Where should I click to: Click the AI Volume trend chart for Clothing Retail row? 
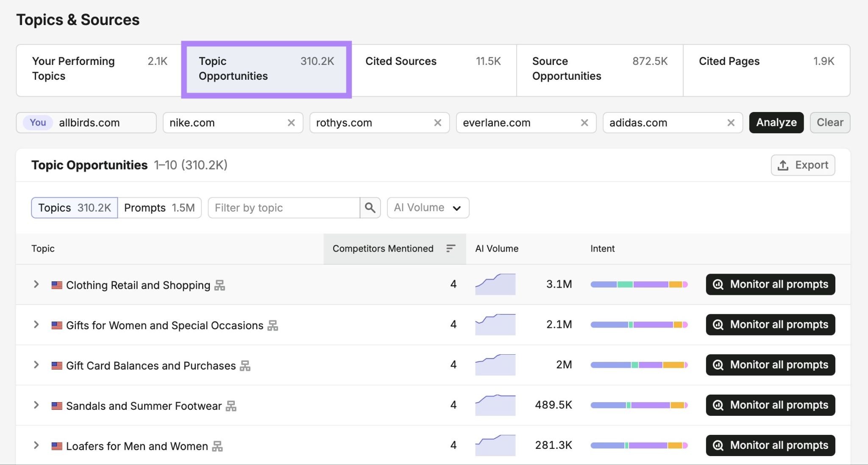[495, 284]
